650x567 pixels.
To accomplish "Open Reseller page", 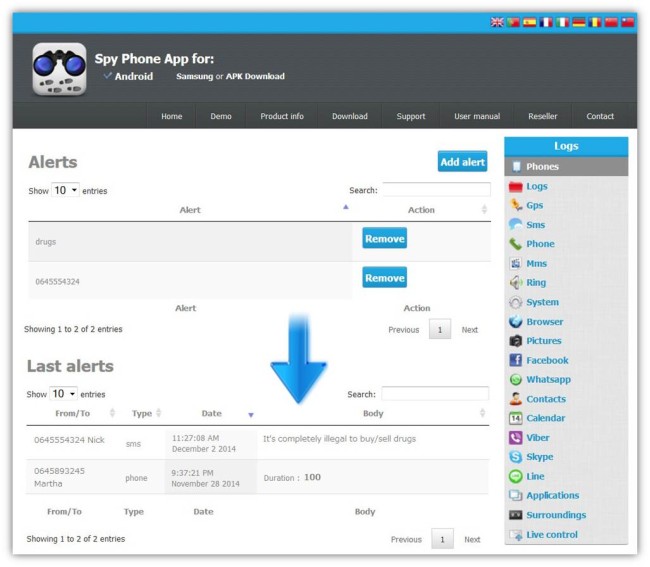I will 543,116.
